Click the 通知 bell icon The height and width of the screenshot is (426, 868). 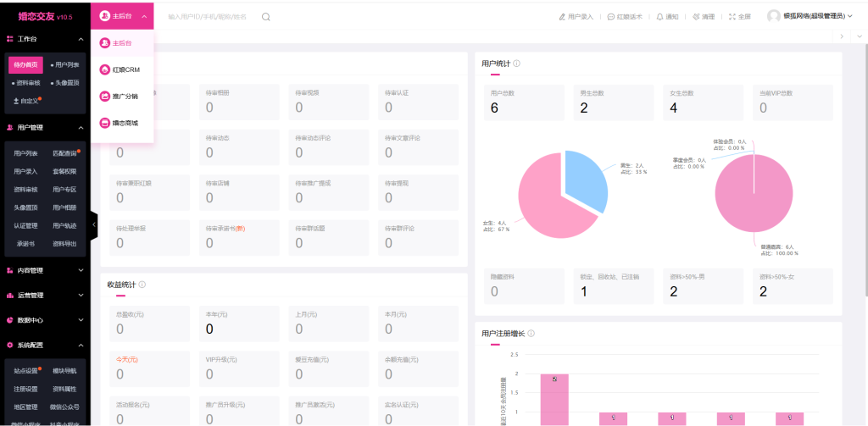click(x=660, y=17)
